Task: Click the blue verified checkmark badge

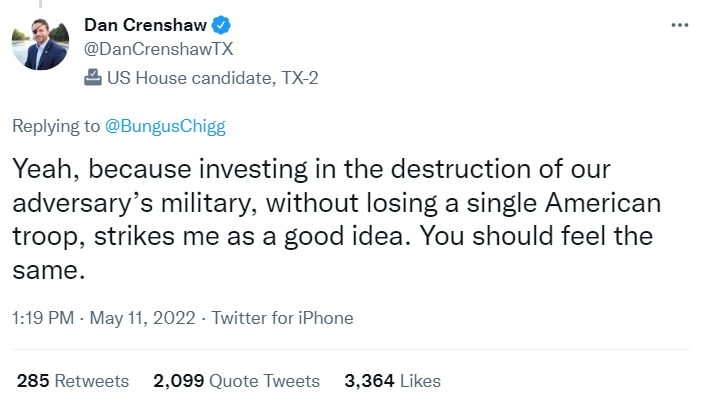Action: [x=221, y=25]
